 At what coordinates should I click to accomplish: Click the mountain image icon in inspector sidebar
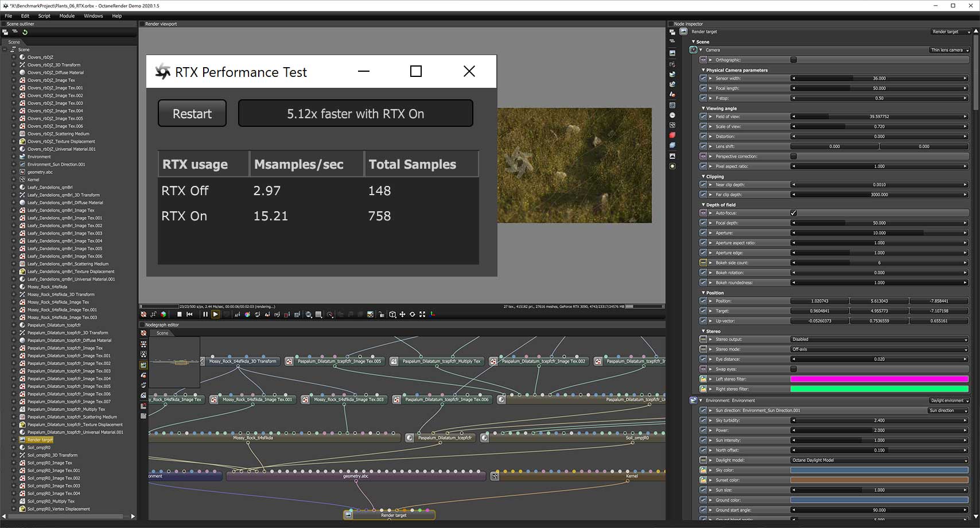click(672, 156)
